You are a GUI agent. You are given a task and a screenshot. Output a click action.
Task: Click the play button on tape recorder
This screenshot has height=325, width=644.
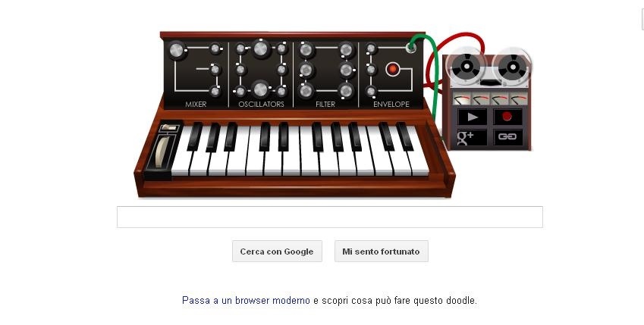click(x=473, y=117)
